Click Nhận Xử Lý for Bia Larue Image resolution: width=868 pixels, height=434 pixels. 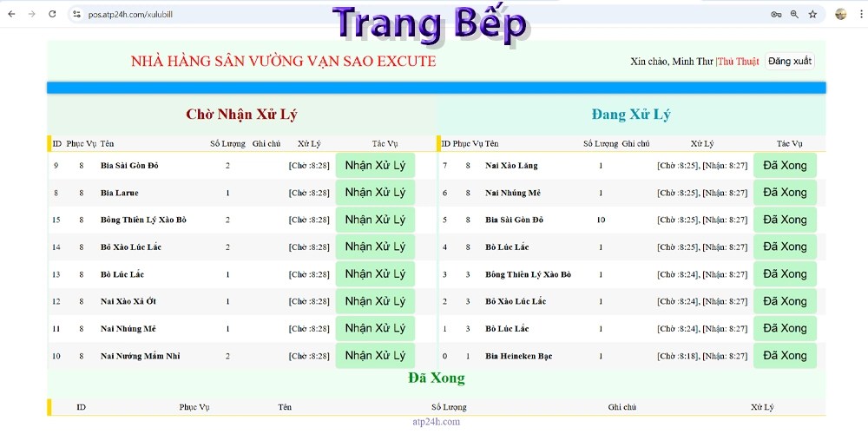pos(375,193)
